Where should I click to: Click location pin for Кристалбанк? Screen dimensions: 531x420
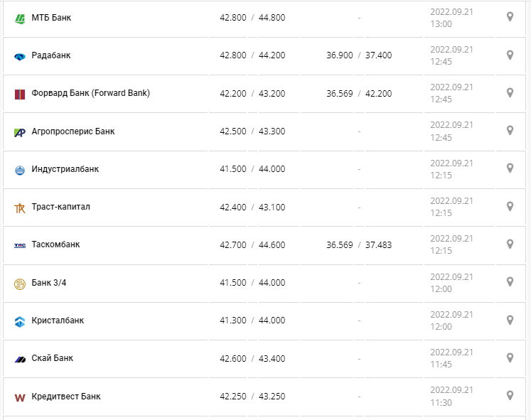tap(510, 320)
